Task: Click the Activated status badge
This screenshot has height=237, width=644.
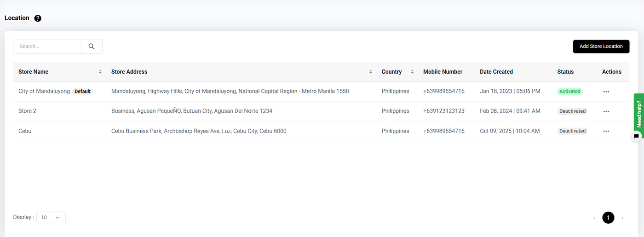Action: pos(570,92)
